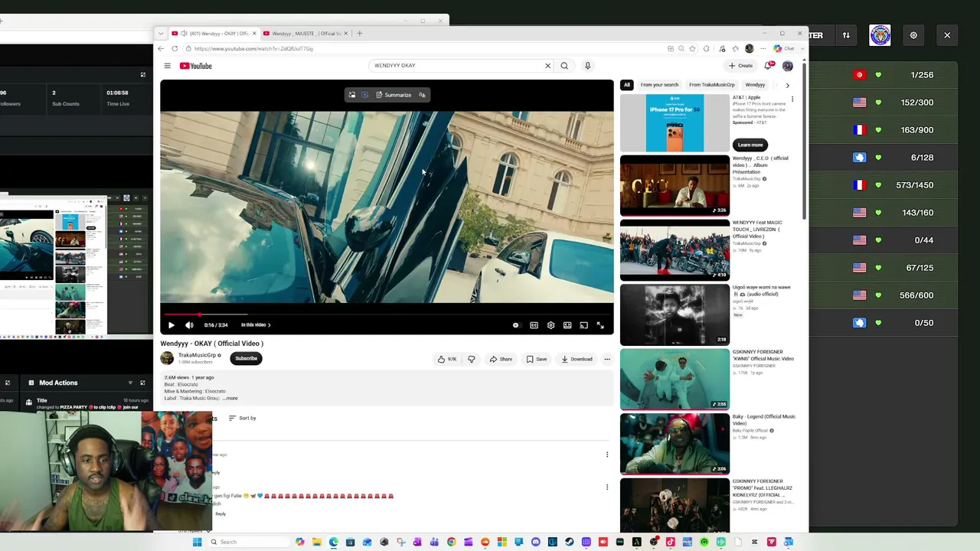Download the Wendyyy OKAY video
The image size is (980, 551).
click(x=577, y=359)
